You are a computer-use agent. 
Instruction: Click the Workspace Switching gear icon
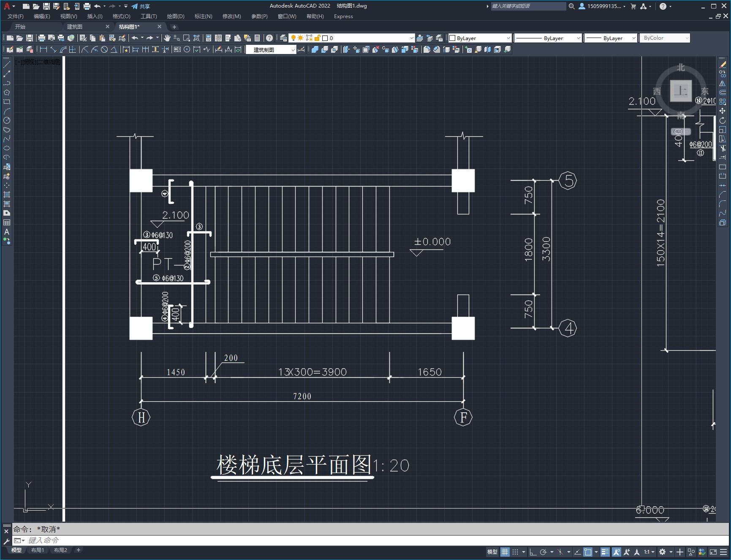(663, 552)
